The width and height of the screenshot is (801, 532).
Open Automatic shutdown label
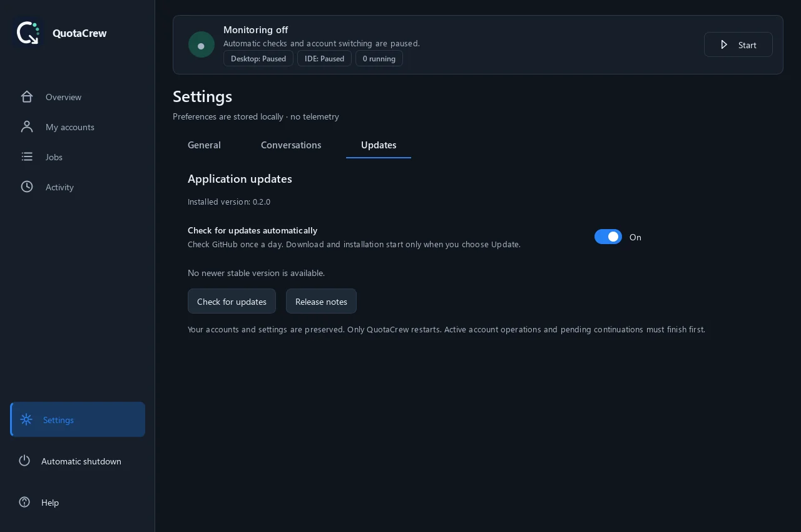(x=81, y=461)
